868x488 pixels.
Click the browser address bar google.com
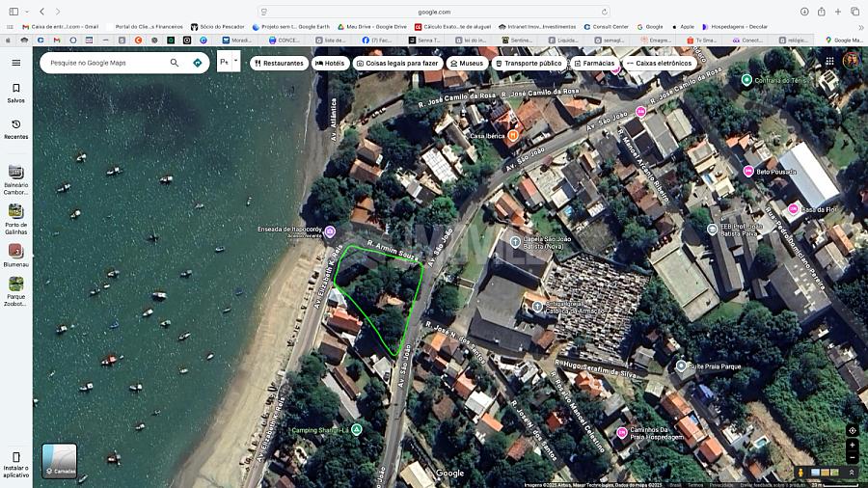pos(434,12)
